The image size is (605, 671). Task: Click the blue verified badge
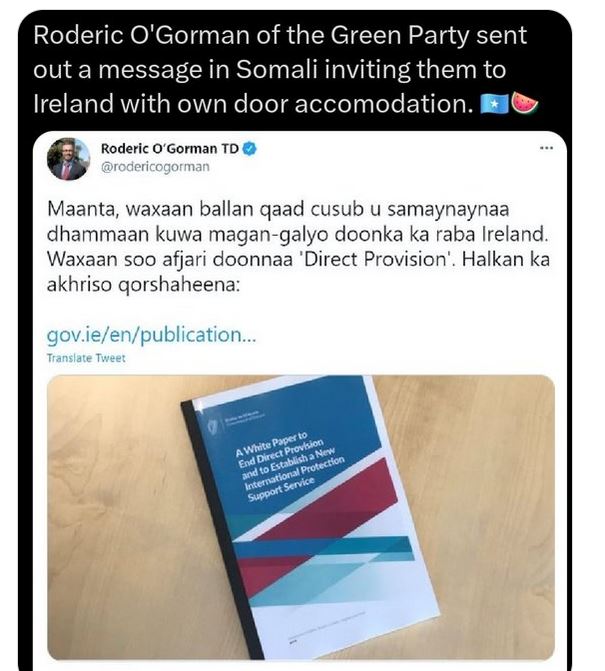click(250, 148)
